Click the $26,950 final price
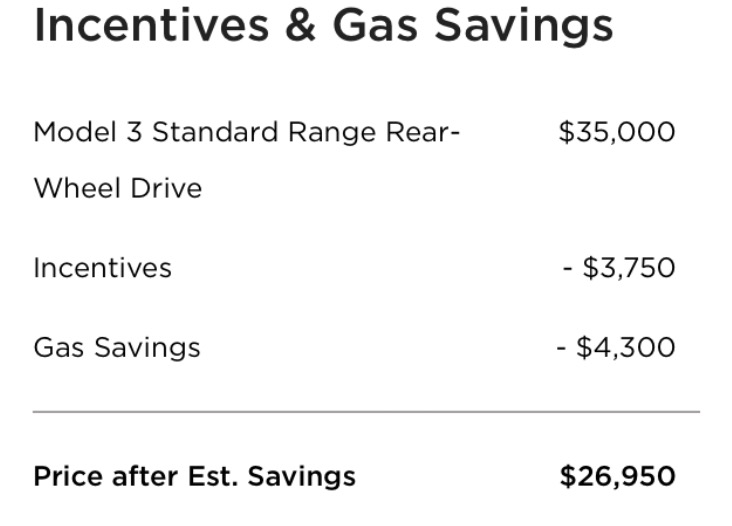732x526 pixels. tap(617, 476)
